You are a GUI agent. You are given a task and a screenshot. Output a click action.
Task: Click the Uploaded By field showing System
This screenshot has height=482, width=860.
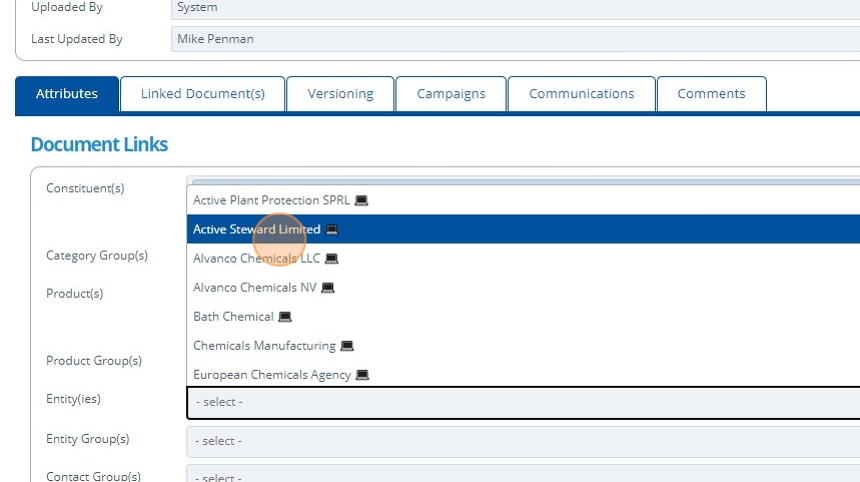click(516, 8)
